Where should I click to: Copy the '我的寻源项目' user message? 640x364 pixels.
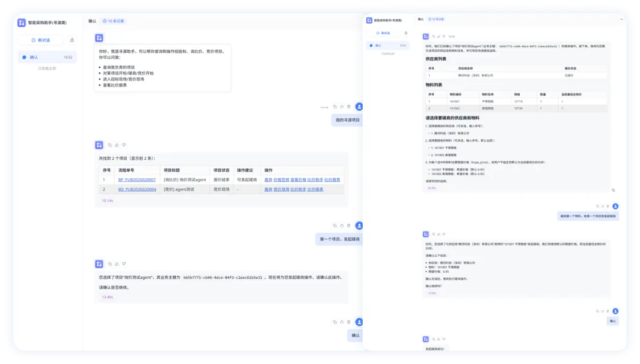point(335,107)
